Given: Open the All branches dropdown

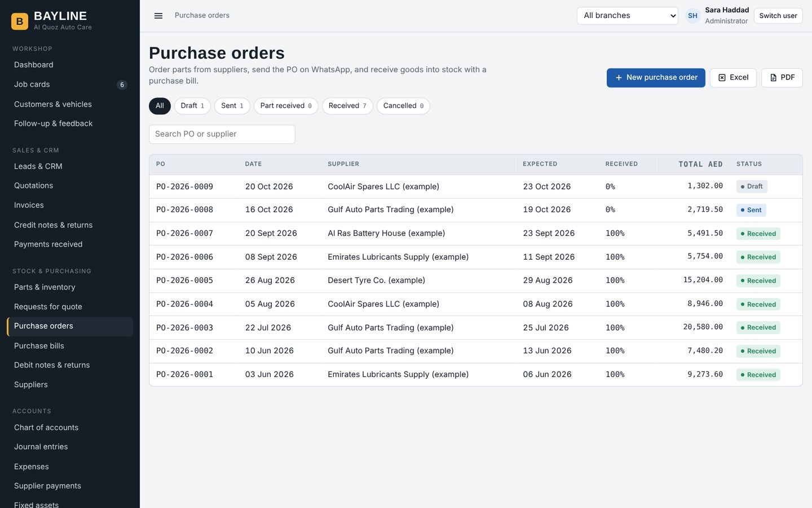Looking at the screenshot, I should pos(628,16).
